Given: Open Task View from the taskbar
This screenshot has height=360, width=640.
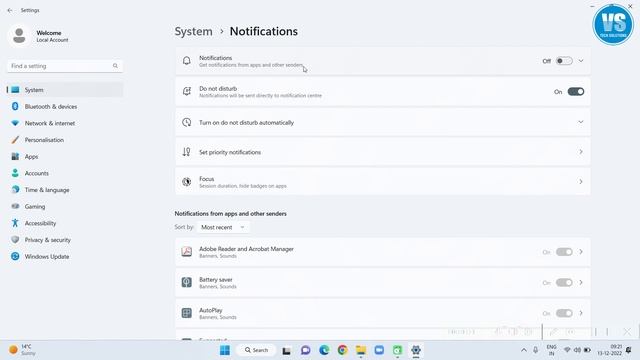Looking at the screenshot, I should tap(287, 350).
